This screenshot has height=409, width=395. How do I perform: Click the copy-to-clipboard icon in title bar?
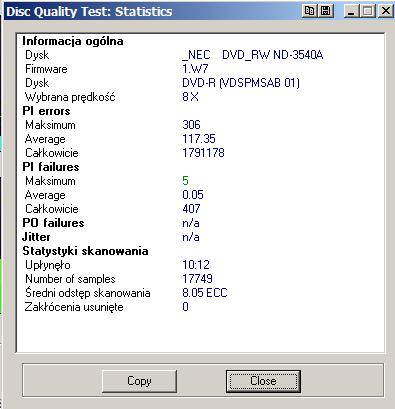click(309, 11)
